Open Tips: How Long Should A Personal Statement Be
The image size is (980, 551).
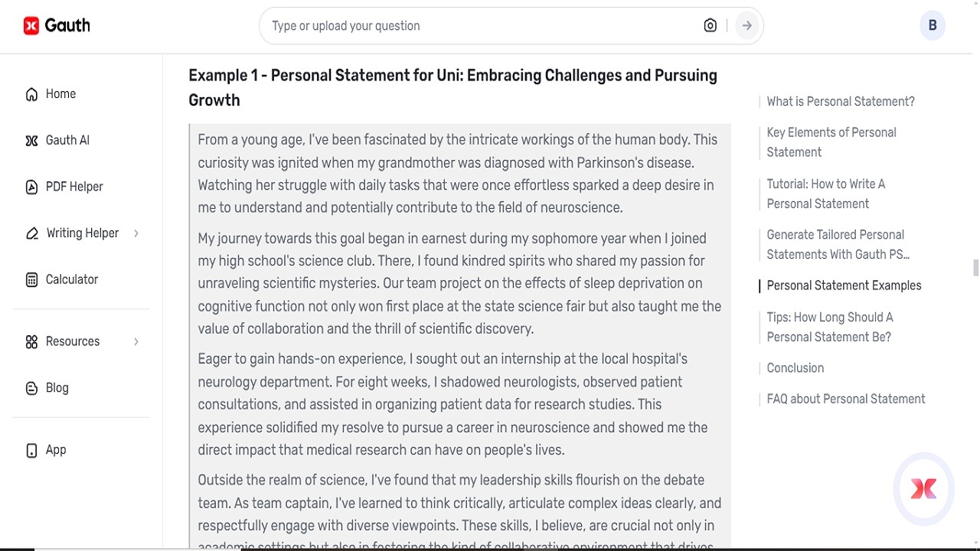click(x=830, y=327)
